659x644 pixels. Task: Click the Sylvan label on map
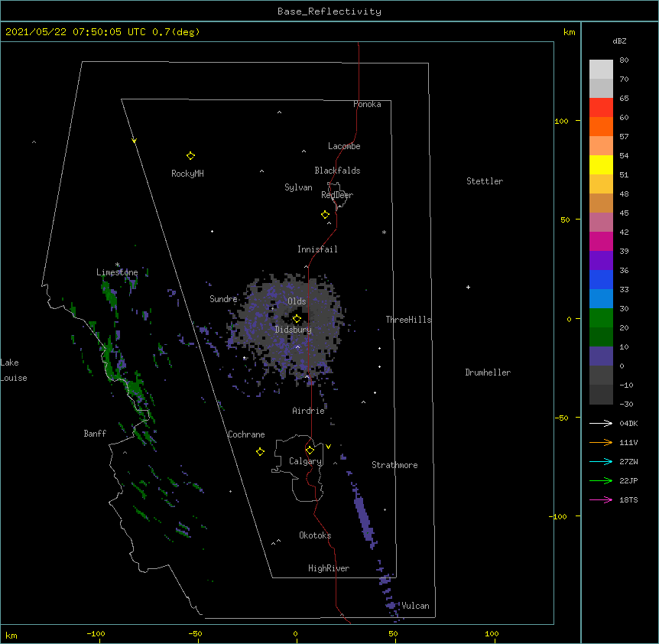(x=298, y=187)
